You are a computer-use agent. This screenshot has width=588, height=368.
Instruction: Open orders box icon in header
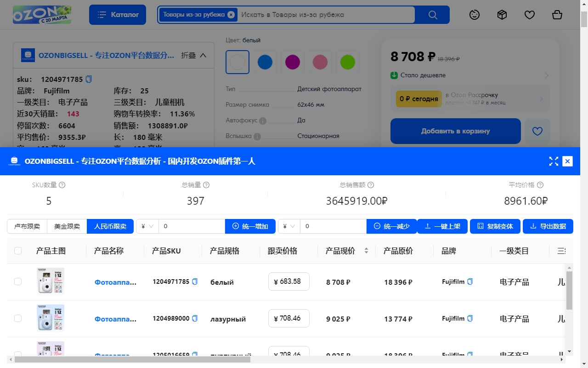click(502, 15)
